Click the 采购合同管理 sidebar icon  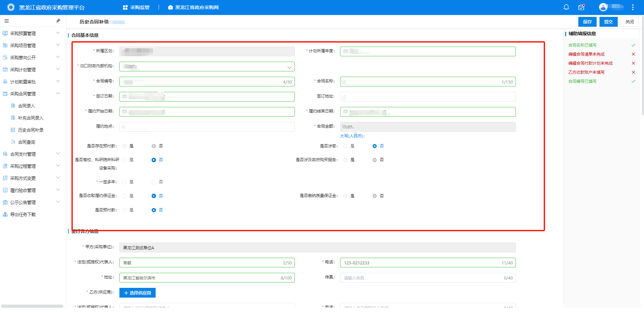coord(5,93)
